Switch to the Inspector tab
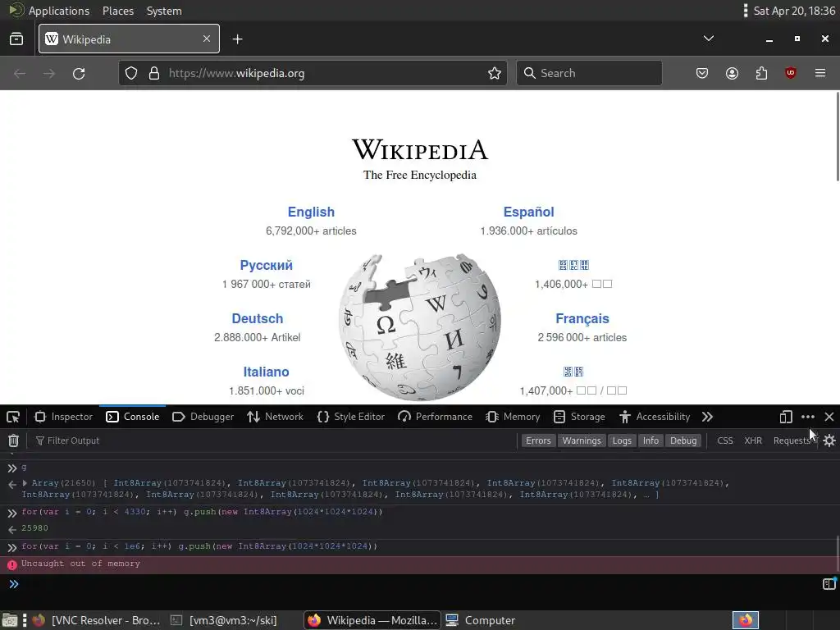 pyautogui.click(x=64, y=417)
